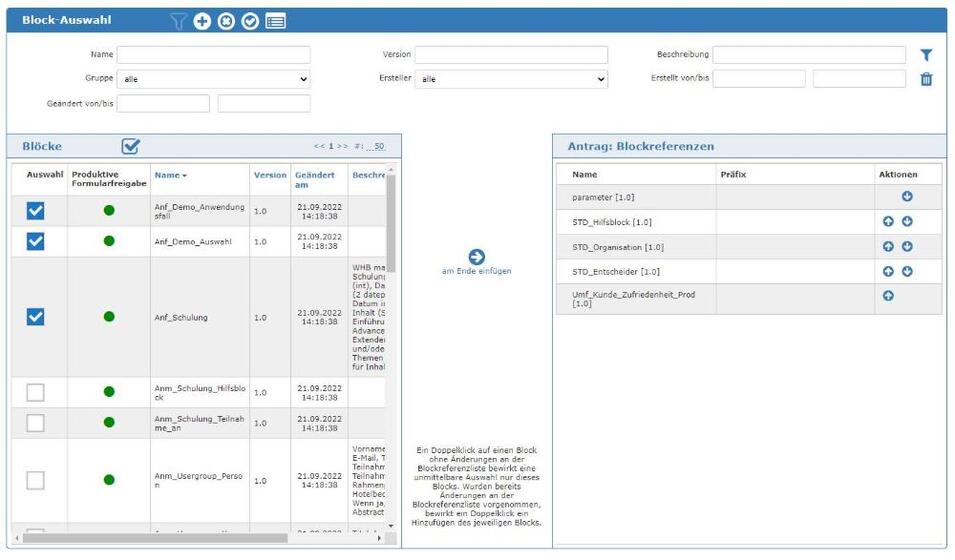Open the list view icon in header
The image size is (955, 560).
(275, 21)
